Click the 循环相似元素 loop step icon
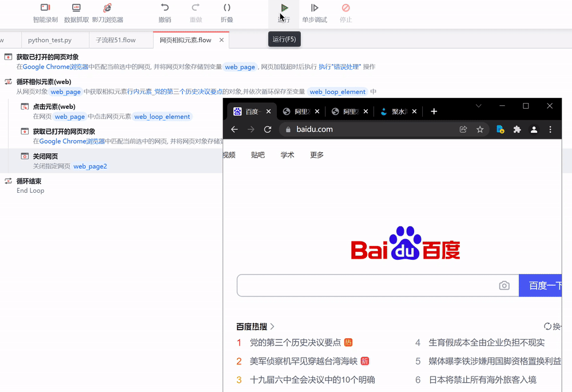The image size is (572, 392). pyautogui.click(x=8, y=82)
